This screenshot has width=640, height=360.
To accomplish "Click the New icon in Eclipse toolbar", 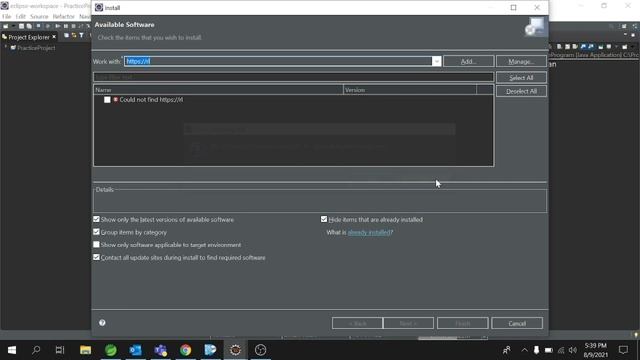I will 6,26.
